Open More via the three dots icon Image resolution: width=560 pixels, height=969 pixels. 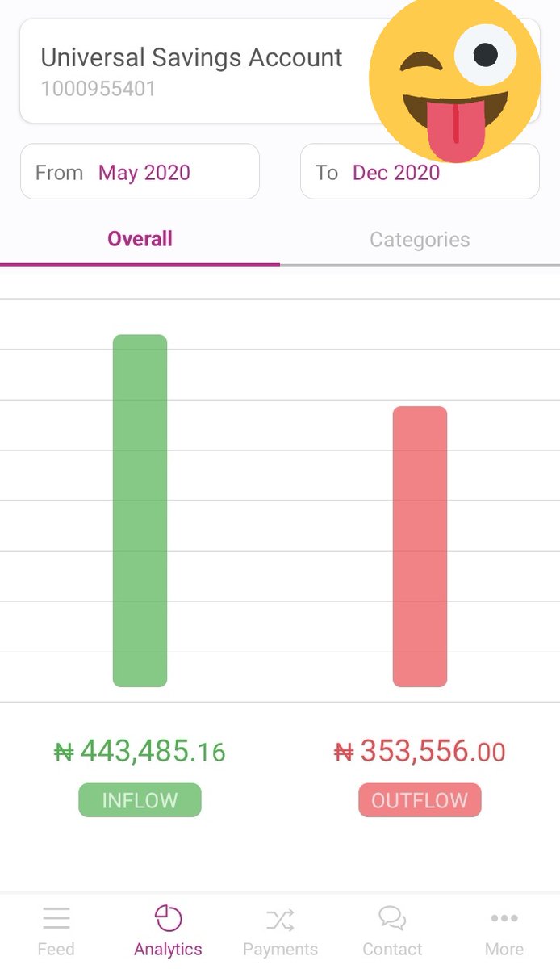pyautogui.click(x=504, y=918)
